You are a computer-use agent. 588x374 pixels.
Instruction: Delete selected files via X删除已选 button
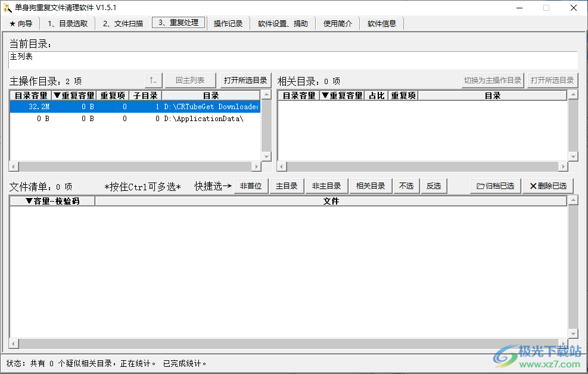pos(547,186)
